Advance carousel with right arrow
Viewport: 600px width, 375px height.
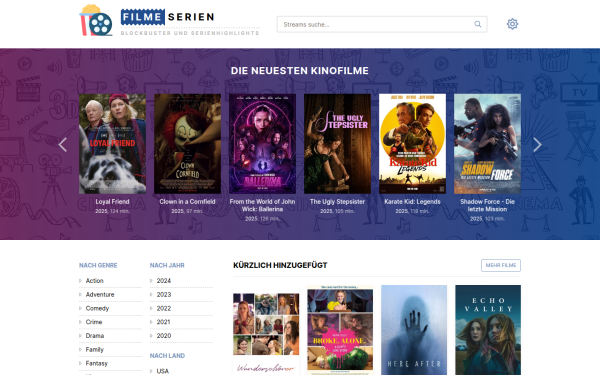point(537,145)
